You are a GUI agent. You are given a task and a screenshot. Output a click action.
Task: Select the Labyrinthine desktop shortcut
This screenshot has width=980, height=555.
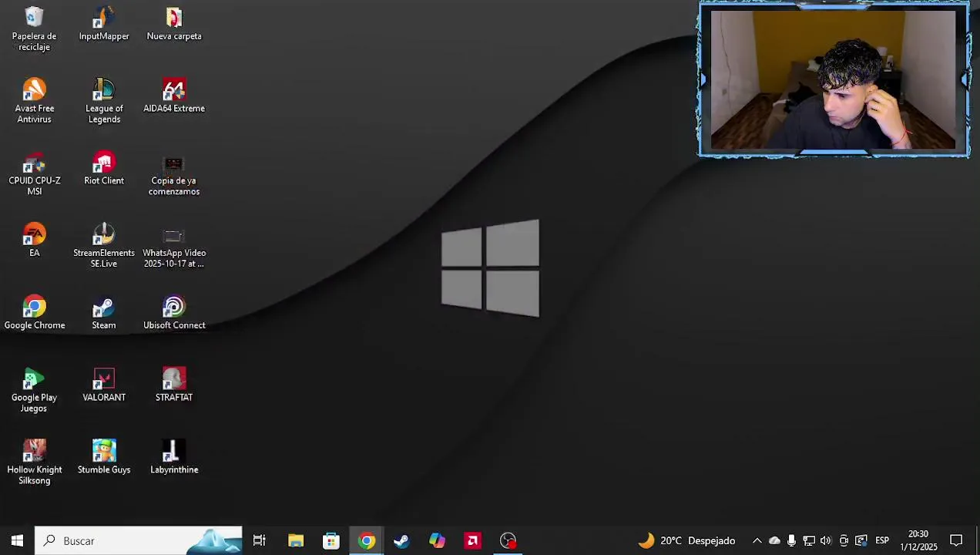pos(174,456)
